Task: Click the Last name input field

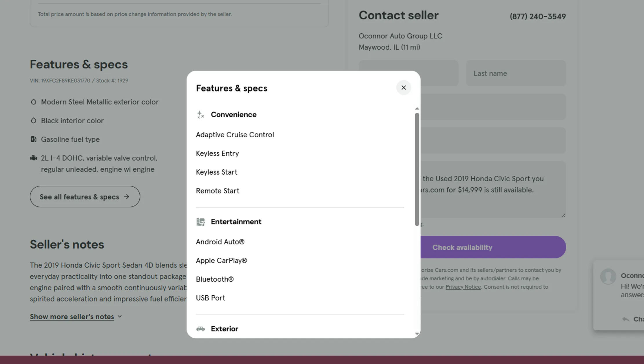Action: click(x=516, y=73)
